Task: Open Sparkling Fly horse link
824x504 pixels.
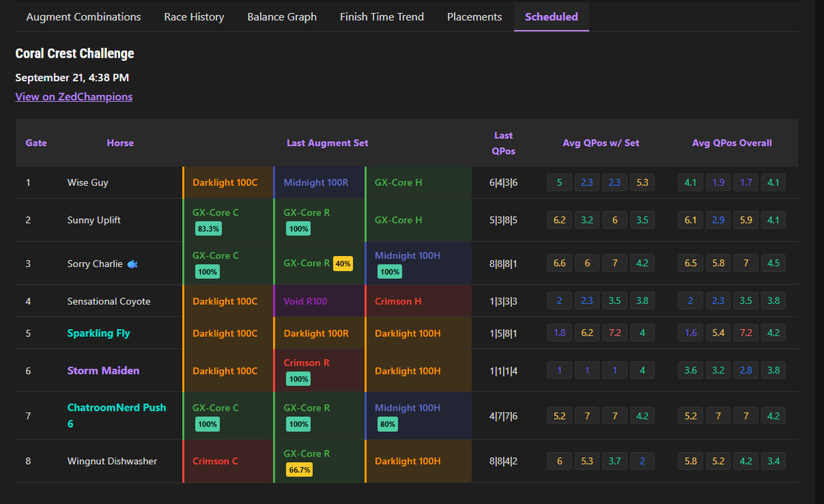Action: tap(99, 333)
